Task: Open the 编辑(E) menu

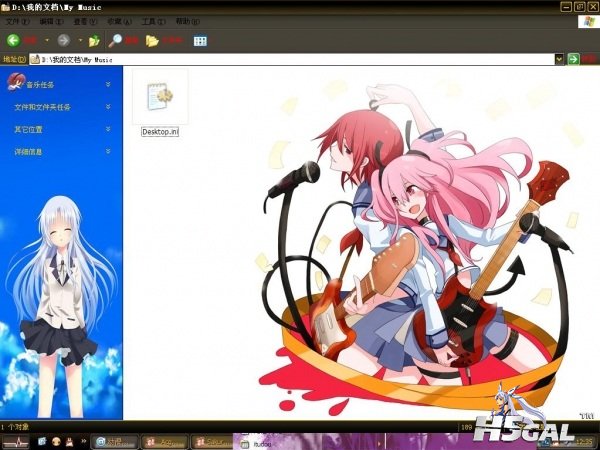Action: point(51,21)
